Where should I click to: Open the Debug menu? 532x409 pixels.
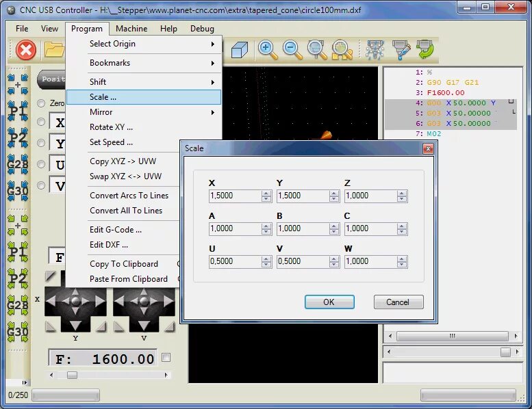coord(202,29)
